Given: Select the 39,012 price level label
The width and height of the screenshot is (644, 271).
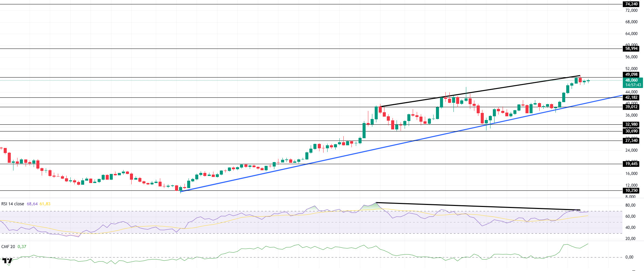Looking at the screenshot, I should (631, 107).
